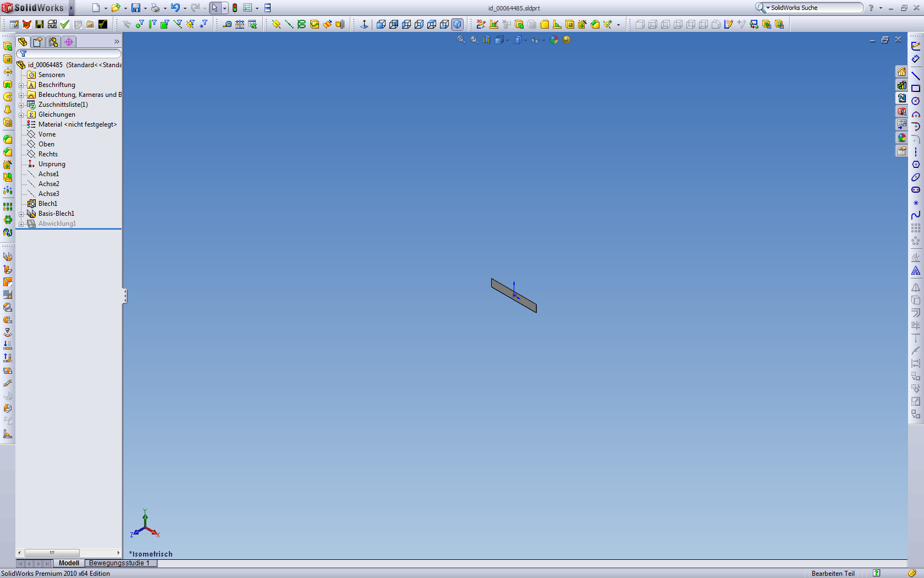The height and width of the screenshot is (578, 924).
Task: Switch to DimXpertManager tab
Action: tap(69, 42)
